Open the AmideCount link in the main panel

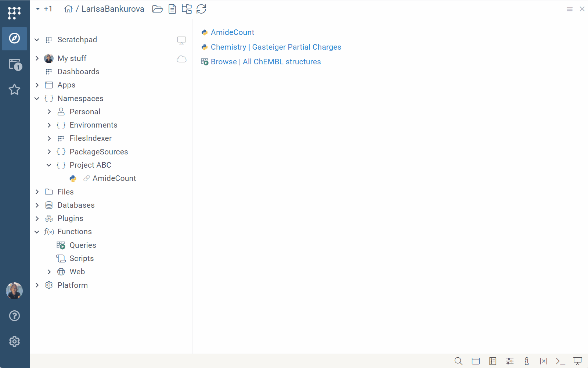[x=232, y=32]
